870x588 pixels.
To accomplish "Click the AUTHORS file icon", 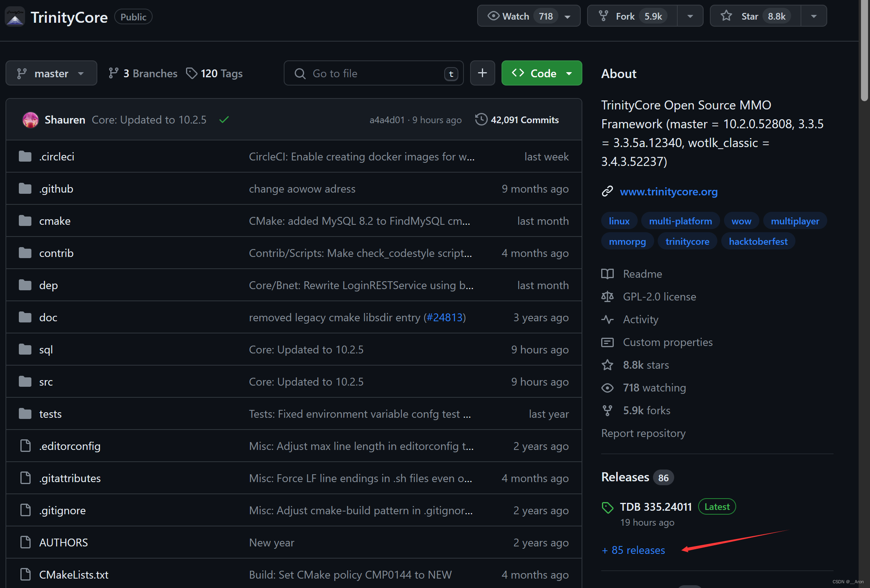I will click(26, 542).
